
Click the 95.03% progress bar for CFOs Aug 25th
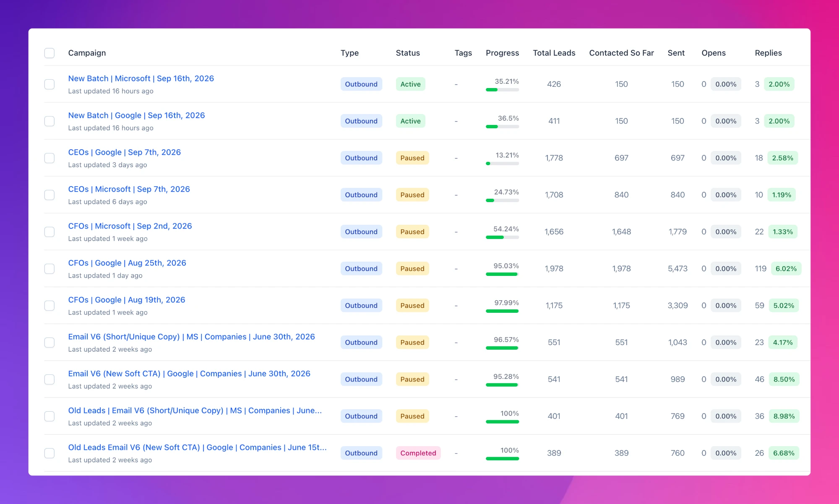tap(502, 274)
